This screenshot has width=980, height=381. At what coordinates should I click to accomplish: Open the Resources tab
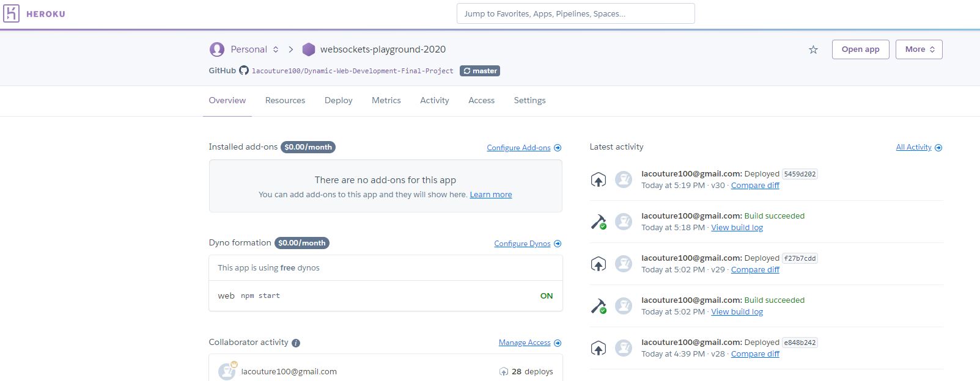[285, 100]
